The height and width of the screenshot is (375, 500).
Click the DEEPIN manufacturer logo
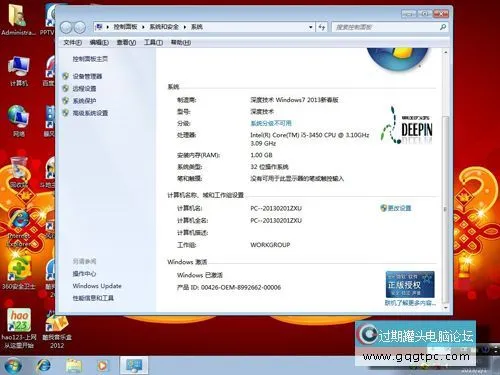click(x=407, y=126)
